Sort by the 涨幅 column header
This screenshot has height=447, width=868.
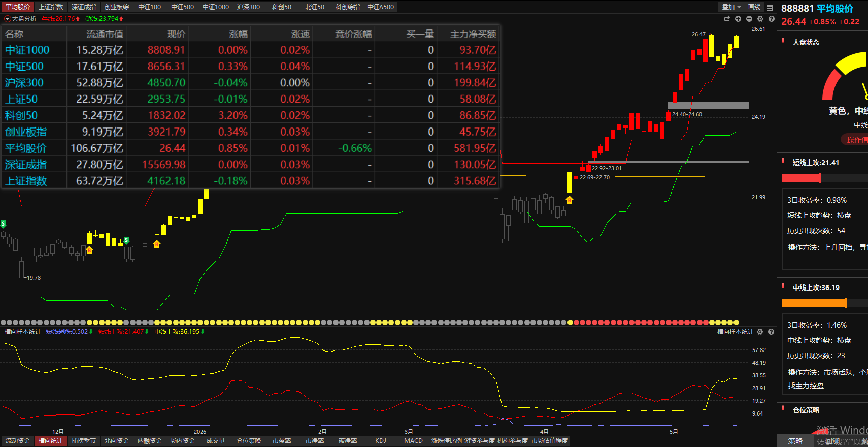click(238, 34)
